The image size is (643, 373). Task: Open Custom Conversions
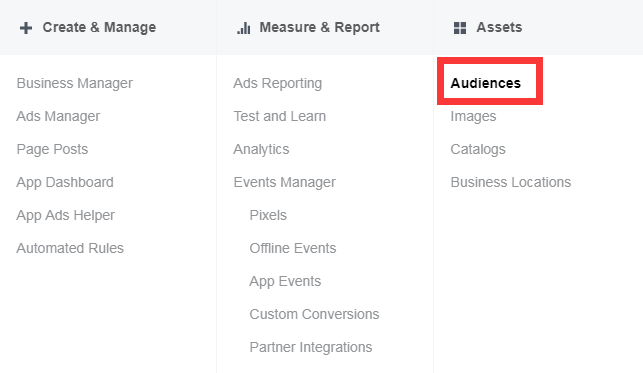pyautogui.click(x=315, y=314)
